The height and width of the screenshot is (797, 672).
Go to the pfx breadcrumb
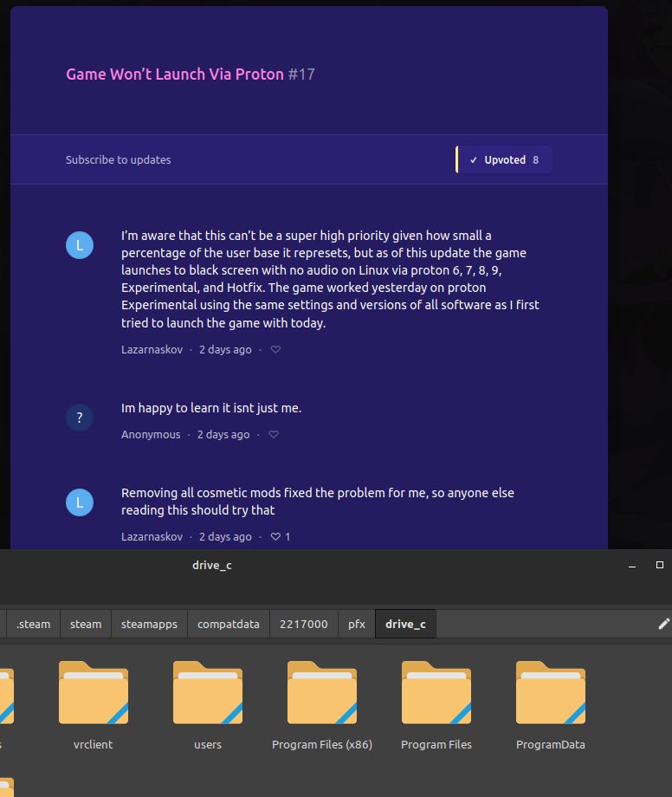point(357,625)
